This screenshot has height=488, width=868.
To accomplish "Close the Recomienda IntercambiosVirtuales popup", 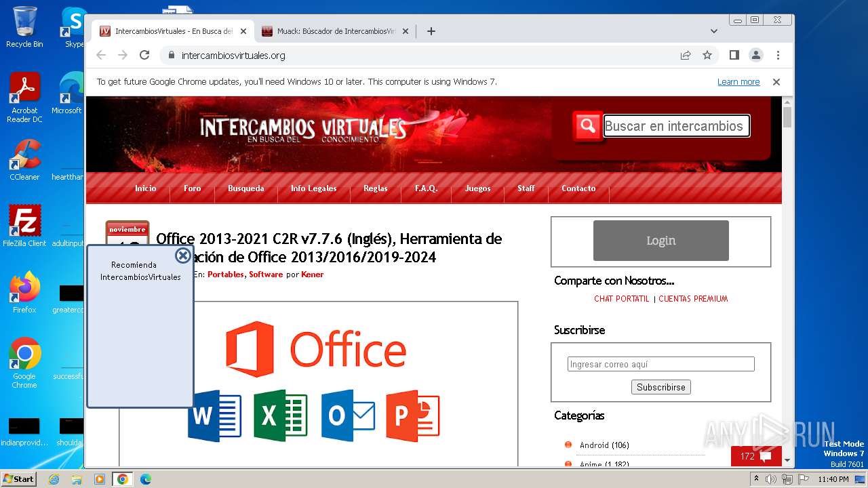I will [183, 255].
